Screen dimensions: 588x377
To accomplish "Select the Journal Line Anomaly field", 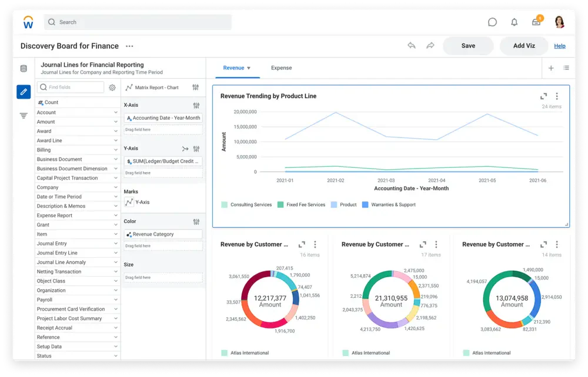I will click(61, 262).
